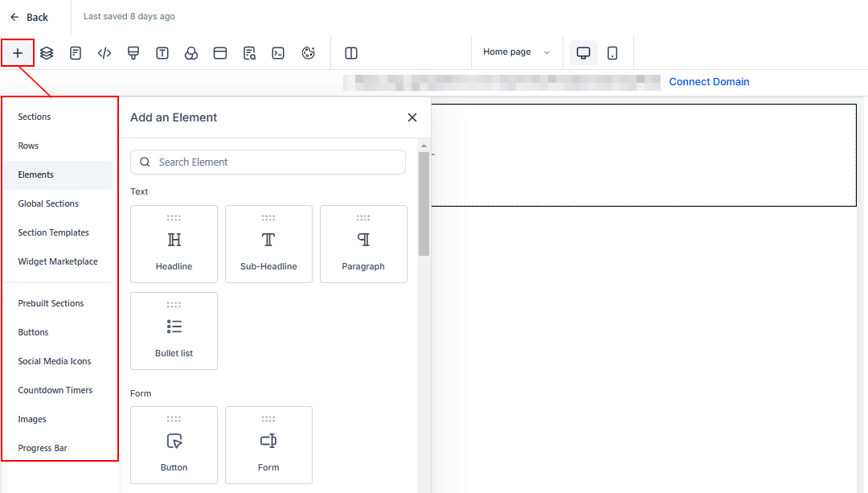Select Rows in the side menu
868x493 pixels.
pyautogui.click(x=28, y=146)
